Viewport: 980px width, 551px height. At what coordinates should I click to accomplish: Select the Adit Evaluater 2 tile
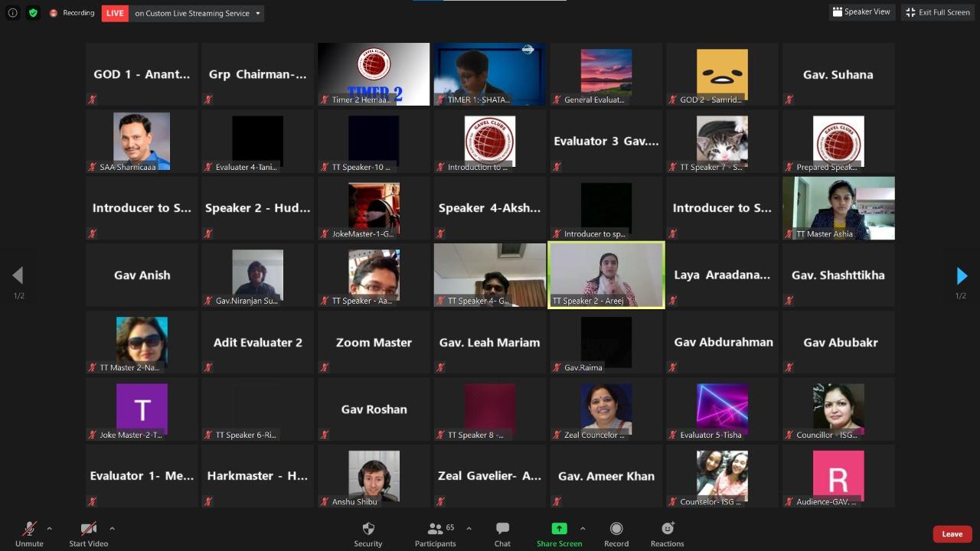click(257, 342)
